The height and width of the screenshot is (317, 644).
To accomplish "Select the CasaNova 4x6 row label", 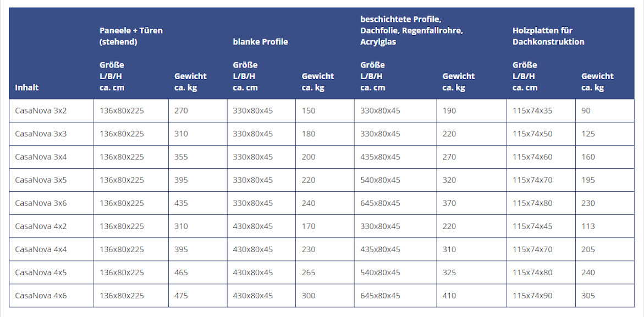I will [x=41, y=296].
